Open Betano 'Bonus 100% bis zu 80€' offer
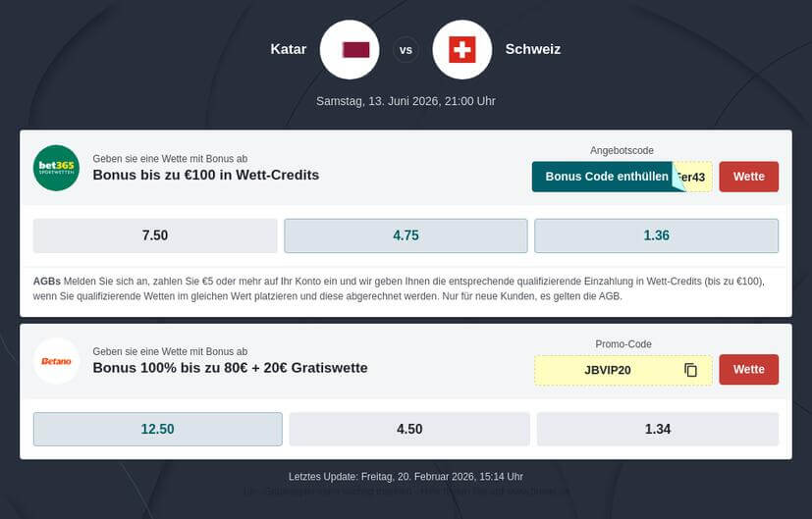812x519 pixels. [x=230, y=368]
